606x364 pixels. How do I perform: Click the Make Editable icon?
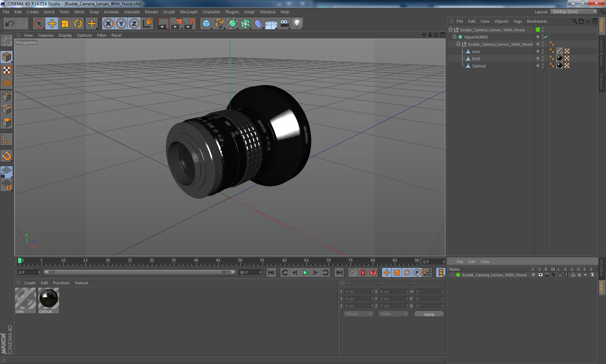6,40
